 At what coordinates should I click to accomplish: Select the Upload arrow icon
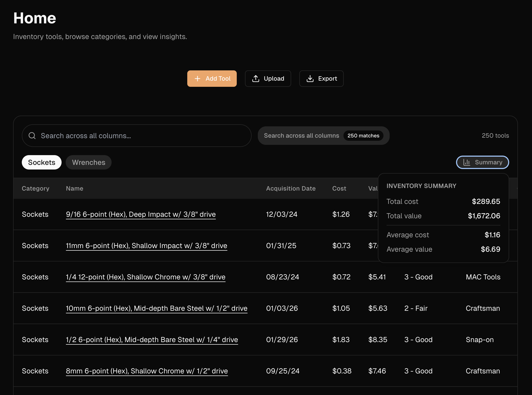[x=255, y=79]
